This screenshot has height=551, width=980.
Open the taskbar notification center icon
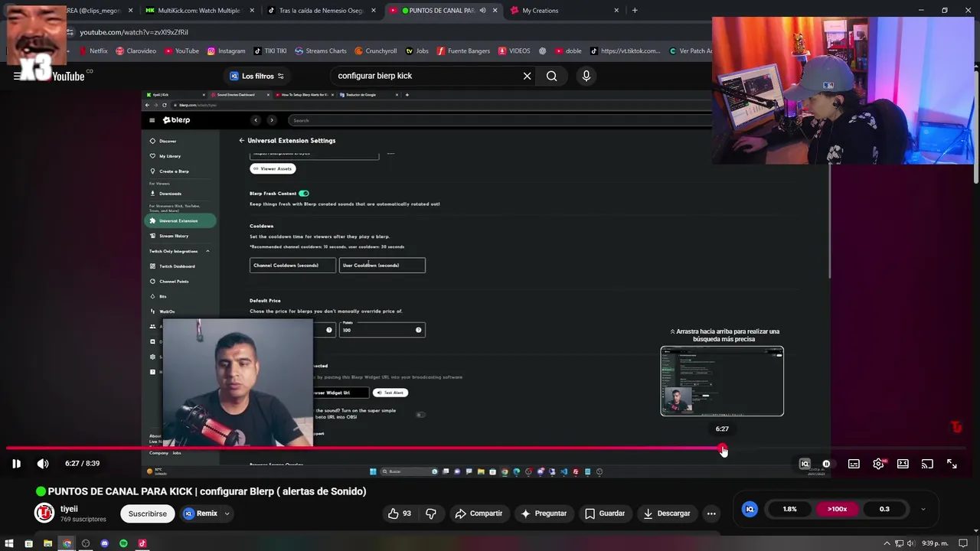[x=963, y=543]
